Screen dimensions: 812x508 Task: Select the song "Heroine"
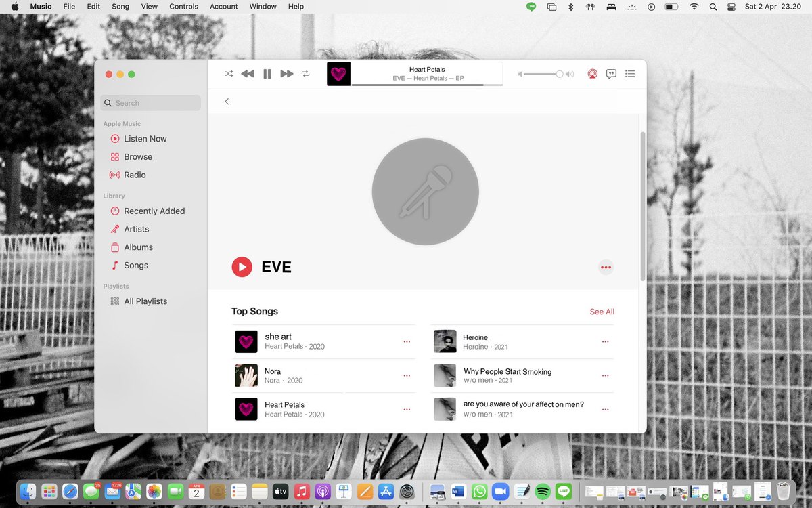(x=475, y=337)
